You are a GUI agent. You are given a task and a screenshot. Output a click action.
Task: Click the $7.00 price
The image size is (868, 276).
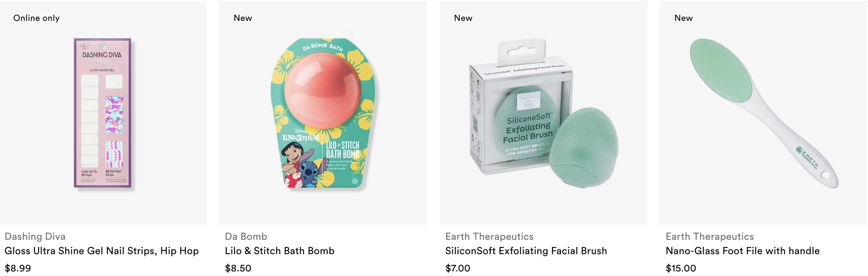point(457,268)
